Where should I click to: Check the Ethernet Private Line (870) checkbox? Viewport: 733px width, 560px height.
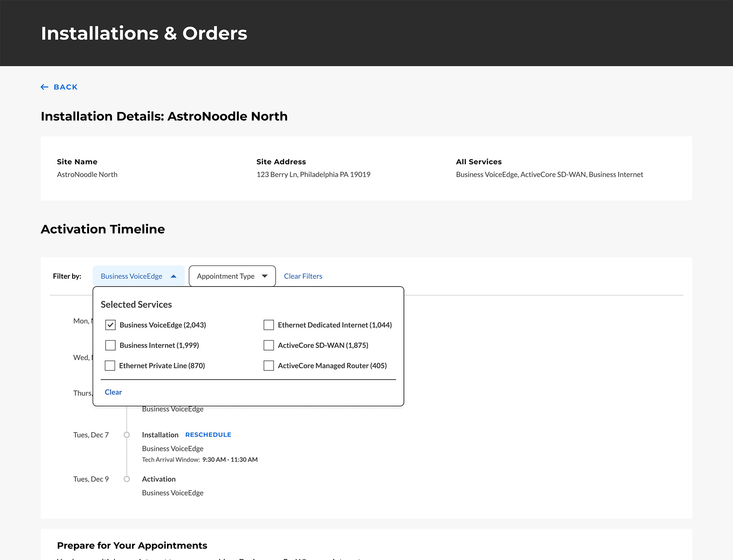pyautogui.click(x=110, y=365)
